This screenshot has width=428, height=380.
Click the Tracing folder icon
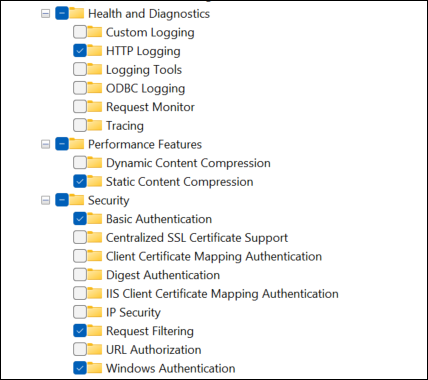(95, 125)
